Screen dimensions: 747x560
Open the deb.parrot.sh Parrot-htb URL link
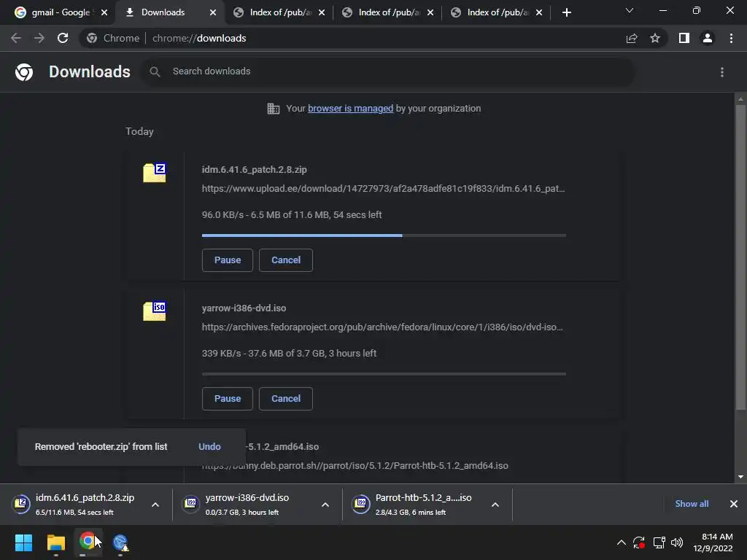coord(355,466)
